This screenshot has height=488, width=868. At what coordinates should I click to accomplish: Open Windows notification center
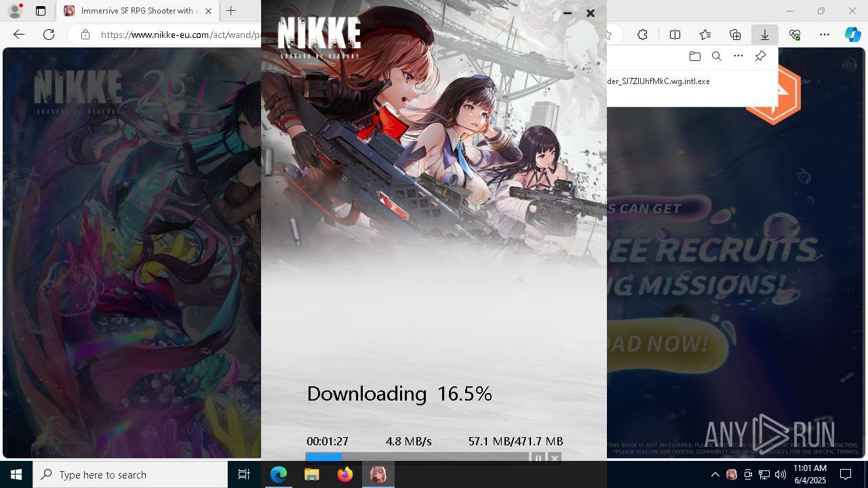point(846,474)
